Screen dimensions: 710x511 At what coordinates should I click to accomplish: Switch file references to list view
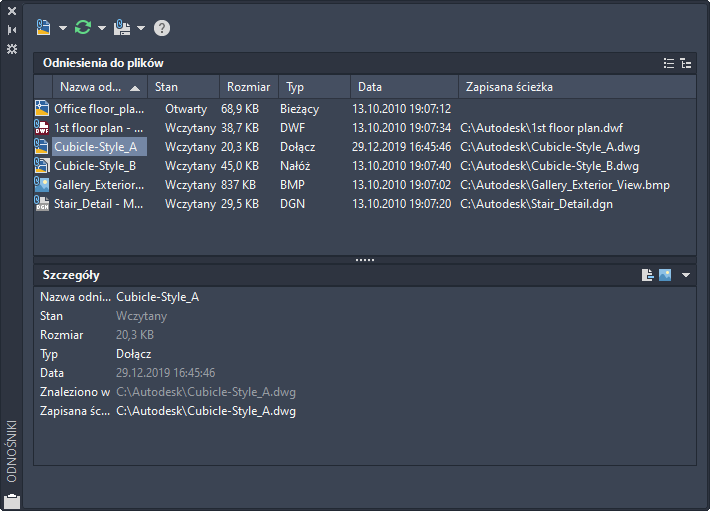click(x=669, y=63)
